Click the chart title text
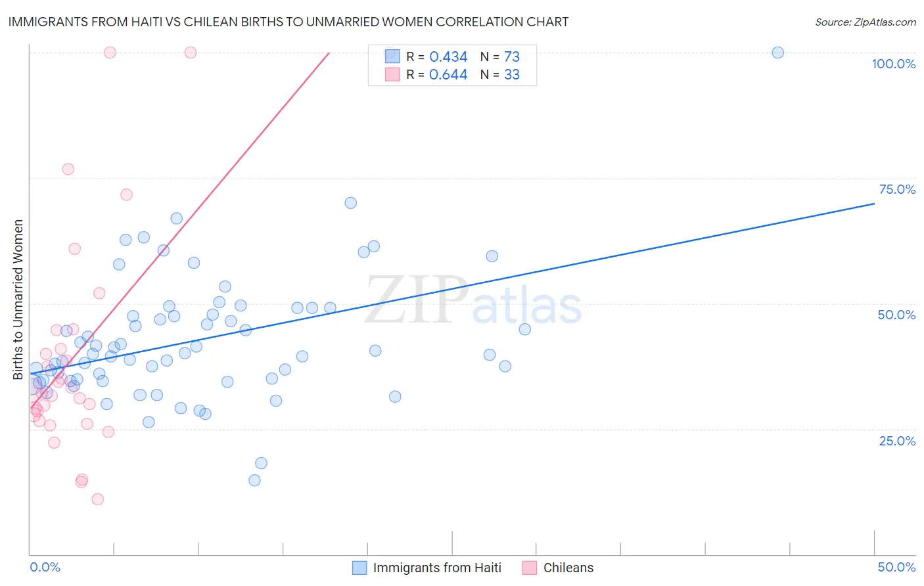The image size is (924, 586). (288, 22)
